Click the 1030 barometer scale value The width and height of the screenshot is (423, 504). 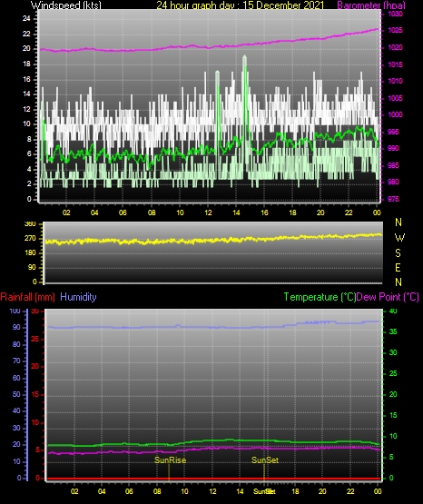tap(396, 14)
